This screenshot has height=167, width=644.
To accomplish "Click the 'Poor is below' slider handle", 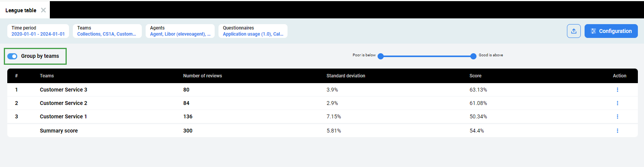I will (381, 56).
